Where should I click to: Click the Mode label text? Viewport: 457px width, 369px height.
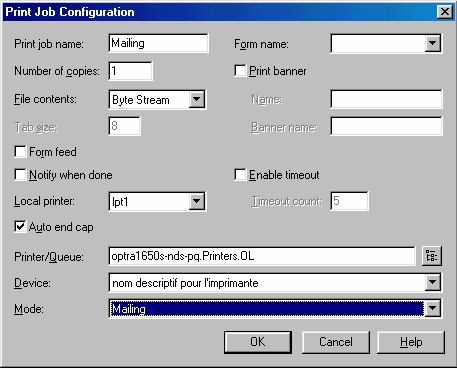(29, 309)
